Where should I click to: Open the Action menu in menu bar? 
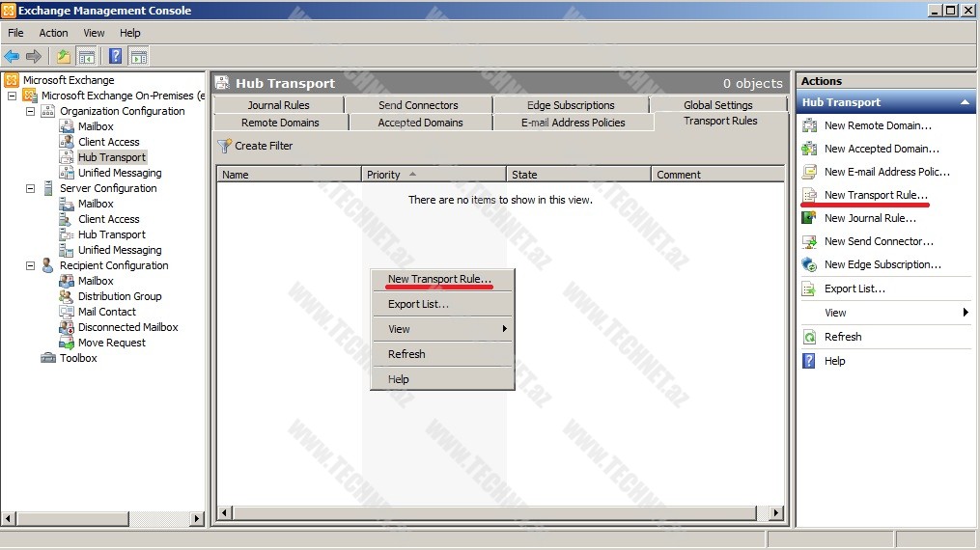coord(53,33)
